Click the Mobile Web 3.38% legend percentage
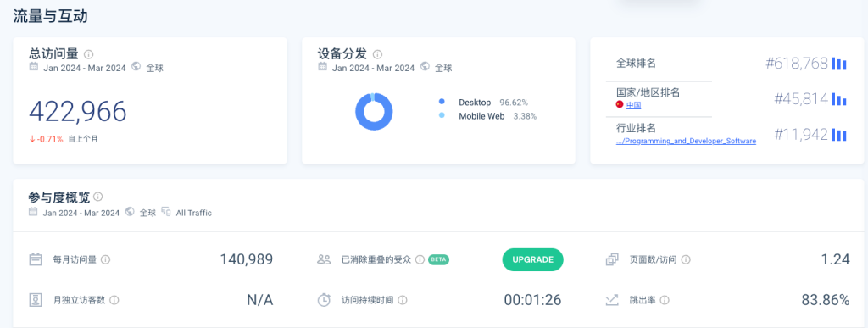The height and width of the screenshot is (328, 868). (525, 116)
